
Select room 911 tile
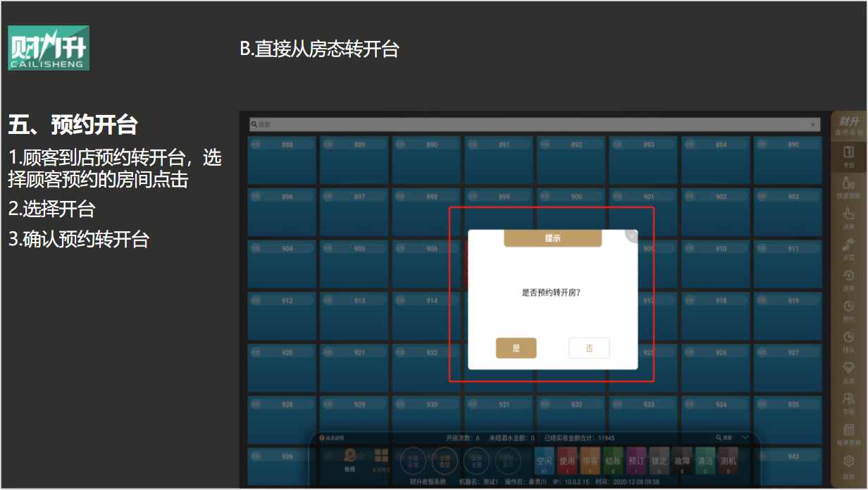[788, 264]
